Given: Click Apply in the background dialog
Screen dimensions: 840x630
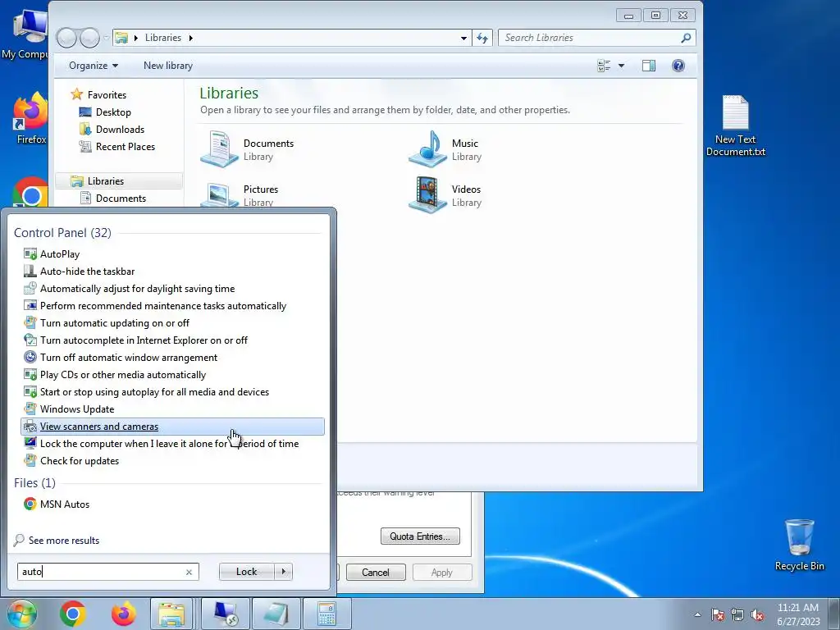Looking at the screenshot, I should tap(442, 572).
